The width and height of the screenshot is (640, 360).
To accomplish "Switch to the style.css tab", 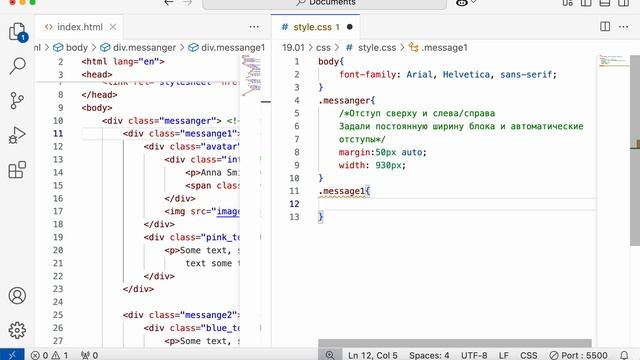I will [316, 27].
